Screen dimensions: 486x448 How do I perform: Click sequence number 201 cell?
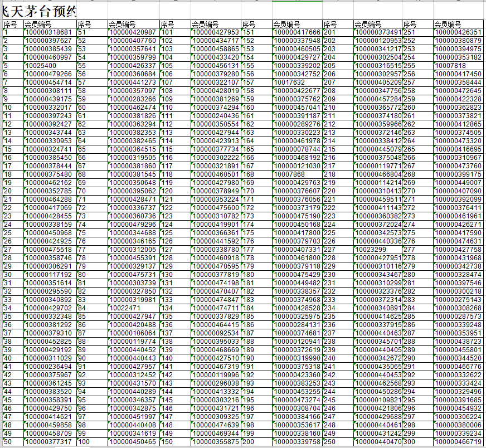click(338, 32)
